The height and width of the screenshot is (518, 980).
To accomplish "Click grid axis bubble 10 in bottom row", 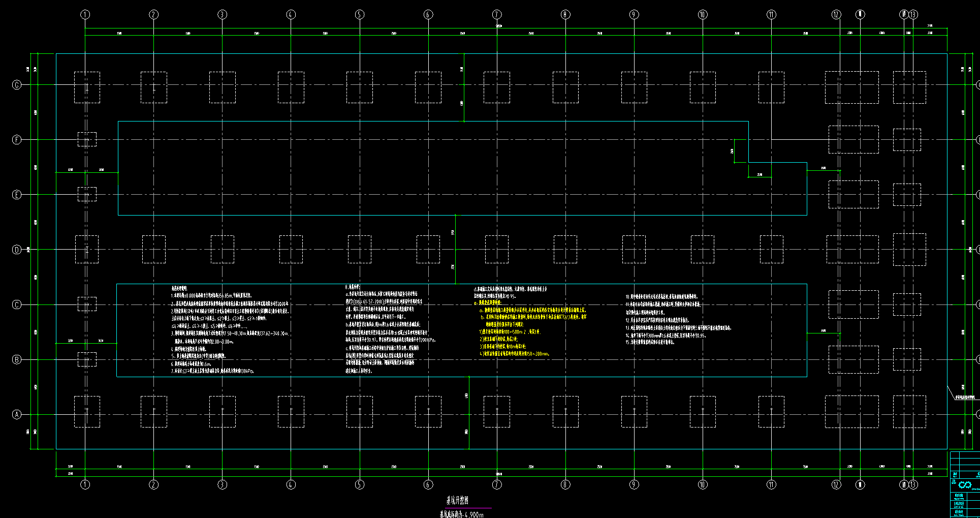I will pos(703,484).
